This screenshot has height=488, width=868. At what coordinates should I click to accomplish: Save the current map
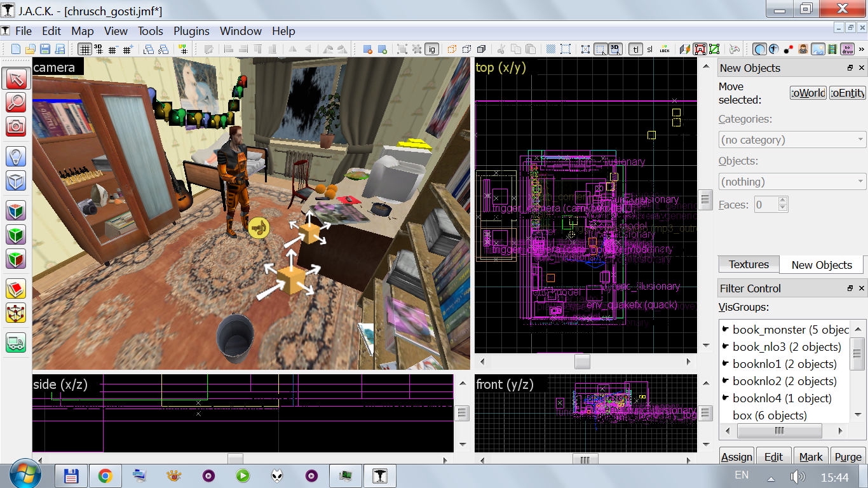[x=45, y=50]
